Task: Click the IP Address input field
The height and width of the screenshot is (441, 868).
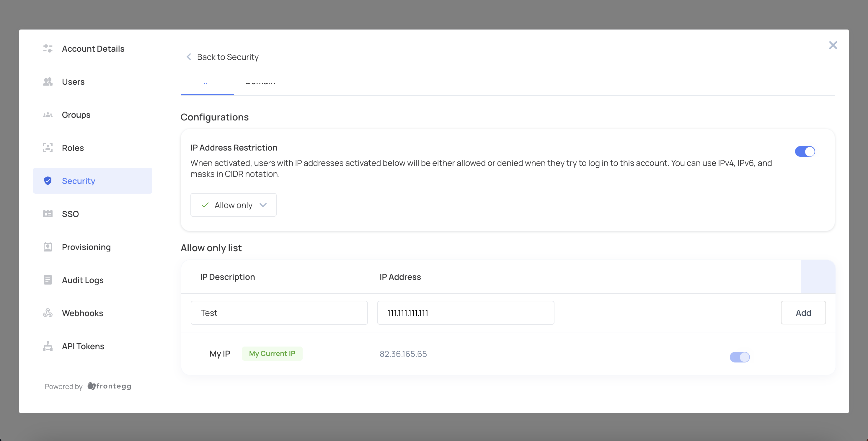Action: tap(466, 313)
